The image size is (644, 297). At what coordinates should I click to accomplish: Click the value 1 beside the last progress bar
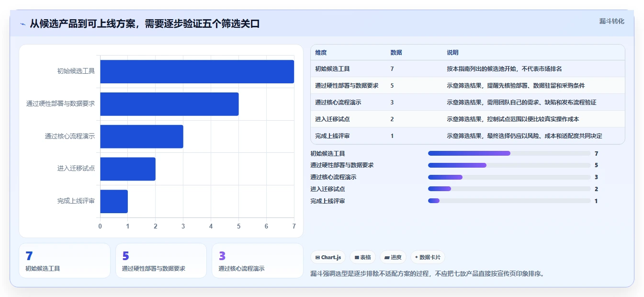596,201
